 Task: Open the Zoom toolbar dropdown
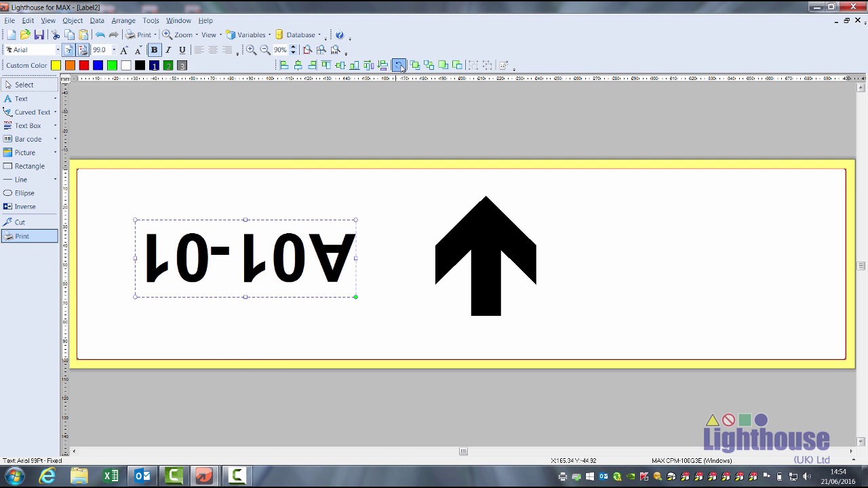[197, 35]
